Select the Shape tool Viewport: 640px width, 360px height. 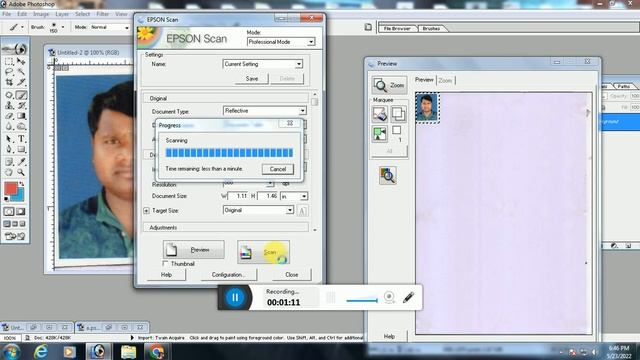point(21,149)
